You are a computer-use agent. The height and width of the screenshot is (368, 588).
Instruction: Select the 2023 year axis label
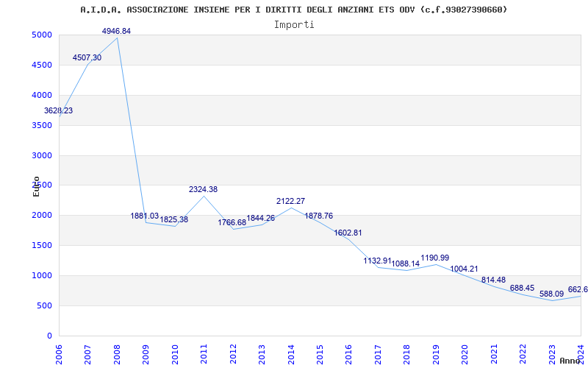click(x=552, y=353)
